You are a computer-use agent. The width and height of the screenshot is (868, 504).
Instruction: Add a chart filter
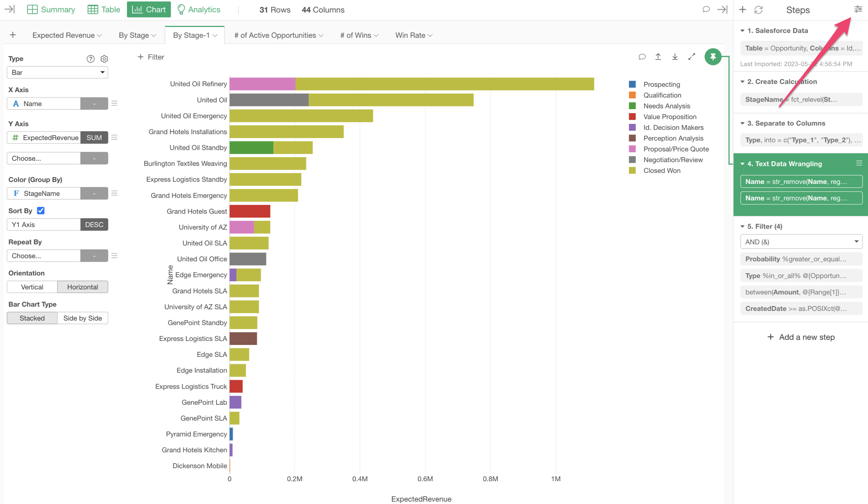point(151,57)
